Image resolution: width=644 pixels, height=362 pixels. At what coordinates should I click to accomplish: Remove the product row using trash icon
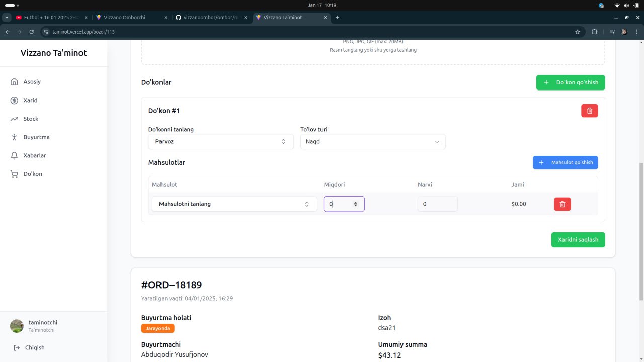[x=562, y=204]
